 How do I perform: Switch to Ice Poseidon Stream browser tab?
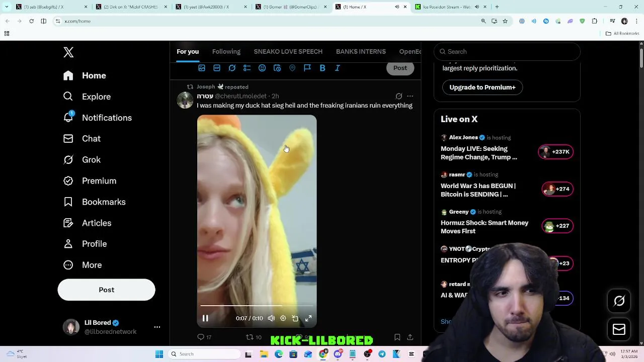[x=449, y=7]
